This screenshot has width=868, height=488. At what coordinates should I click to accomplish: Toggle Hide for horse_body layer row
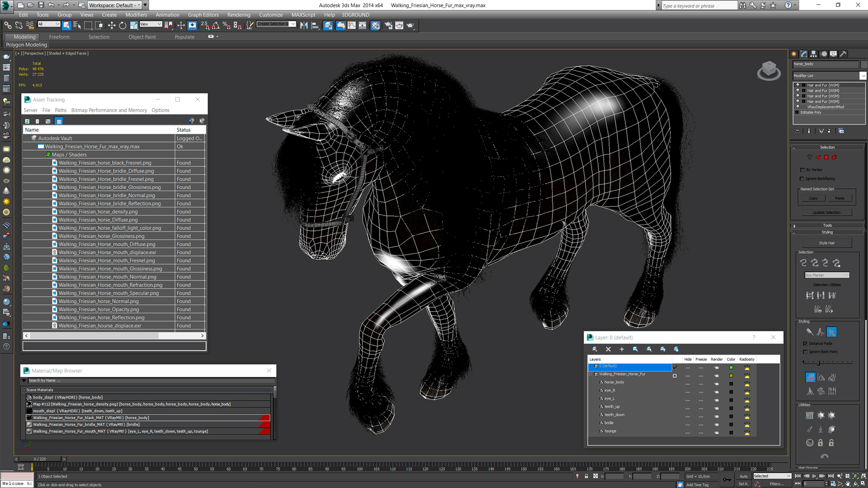click(x=688, y=384)
